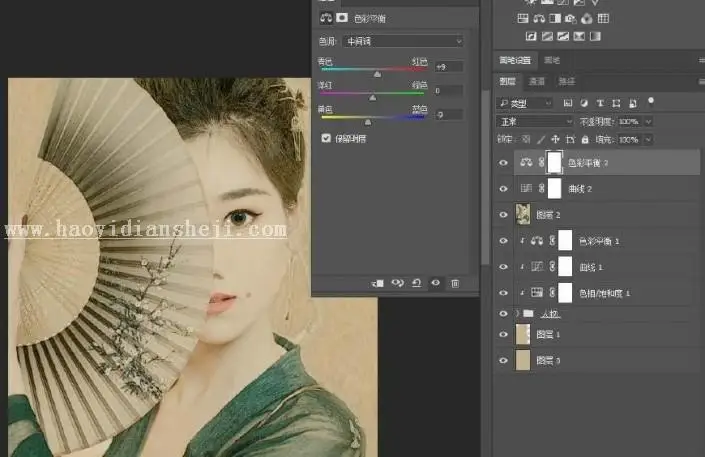Add Invert adjustment icon
The height and width of the screenshot is (457, 705).
[531, 36]
